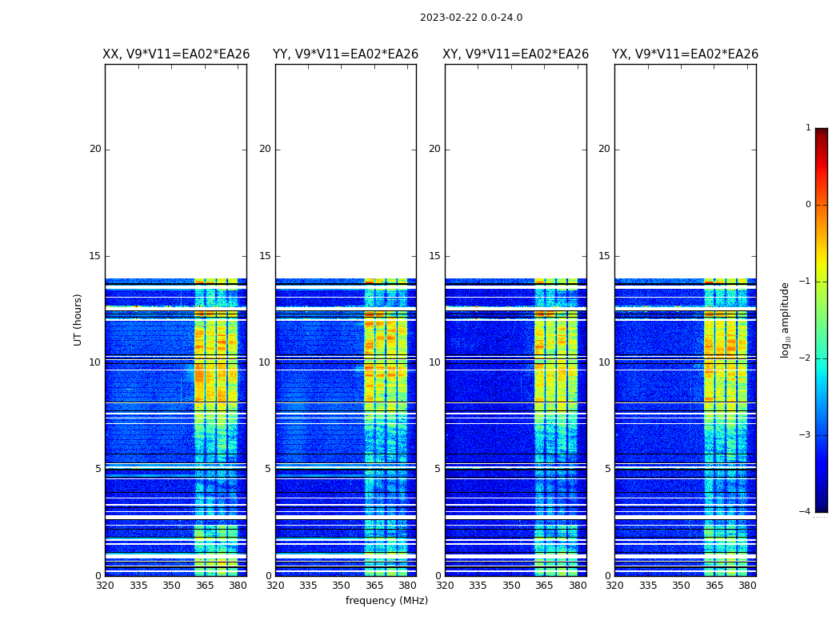Click the UT (hours) y-axis label
Screen dimensions: 840x640
(x=78, y=319)
